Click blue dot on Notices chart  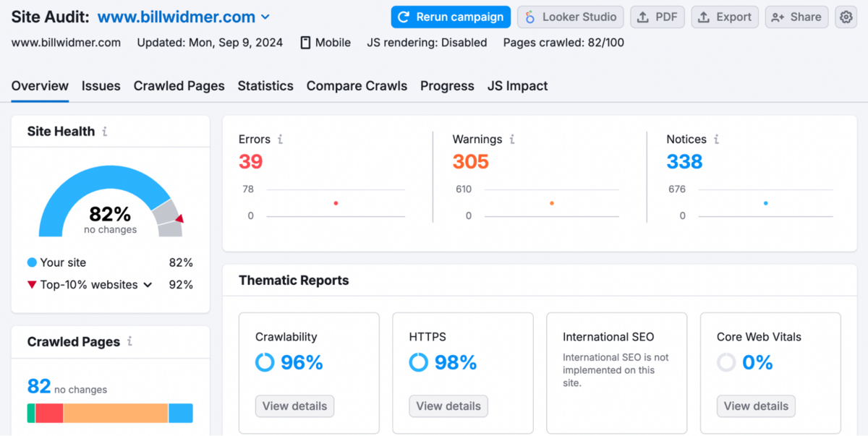[765, 203]
